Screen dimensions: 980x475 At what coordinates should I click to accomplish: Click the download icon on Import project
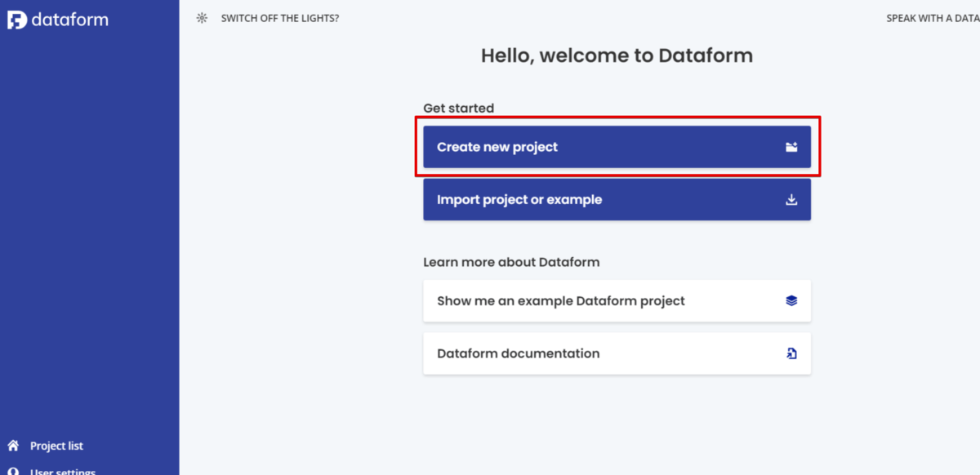click(x=791, y=200)
